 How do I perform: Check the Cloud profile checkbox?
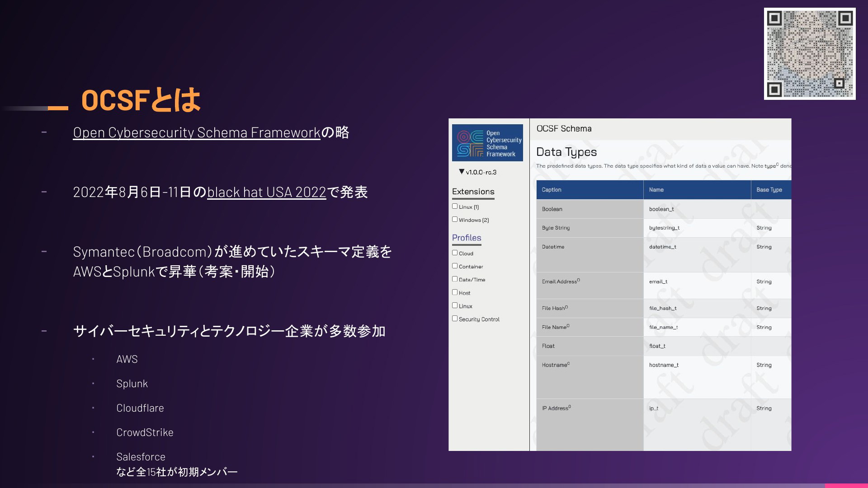tap(455, 253)
